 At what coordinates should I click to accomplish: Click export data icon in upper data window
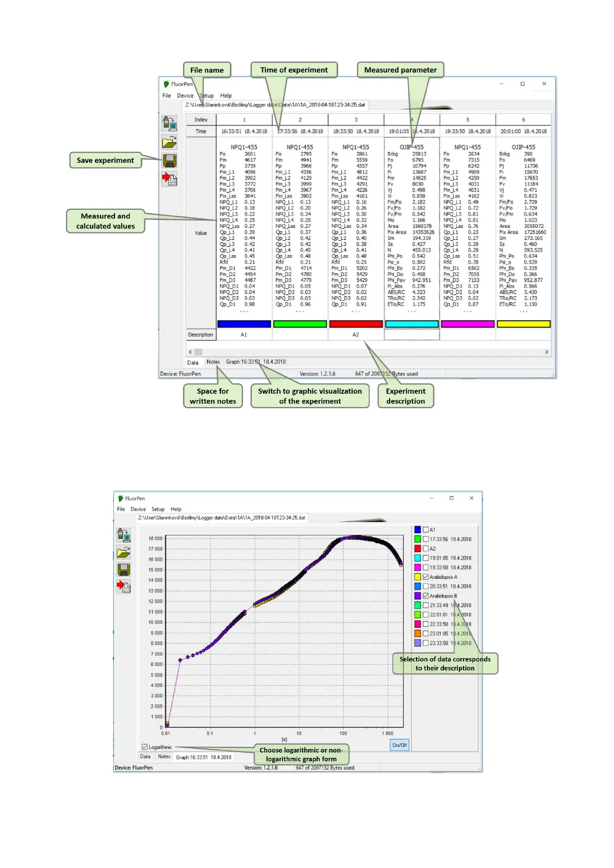pos(170,179)
